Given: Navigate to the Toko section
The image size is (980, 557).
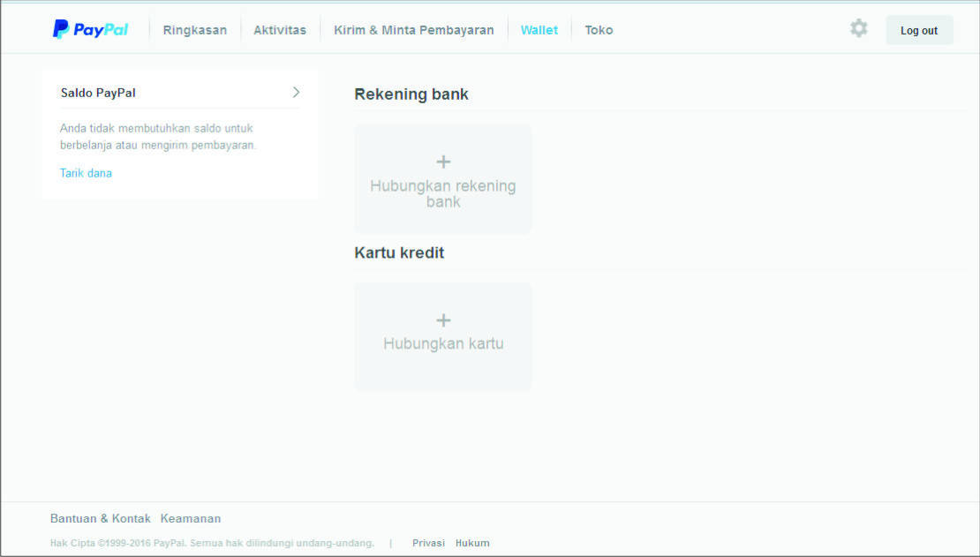Looking at the screenshot, I should tap(599, 29).
